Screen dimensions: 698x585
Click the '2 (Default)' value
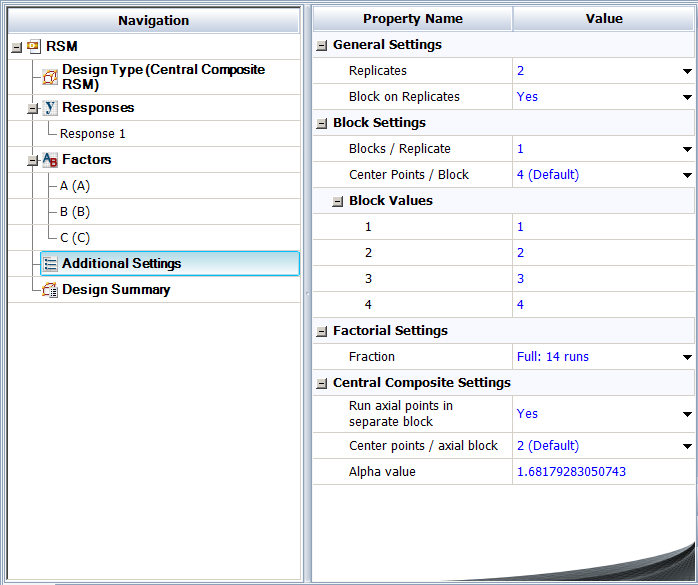[x=548, y=446]
